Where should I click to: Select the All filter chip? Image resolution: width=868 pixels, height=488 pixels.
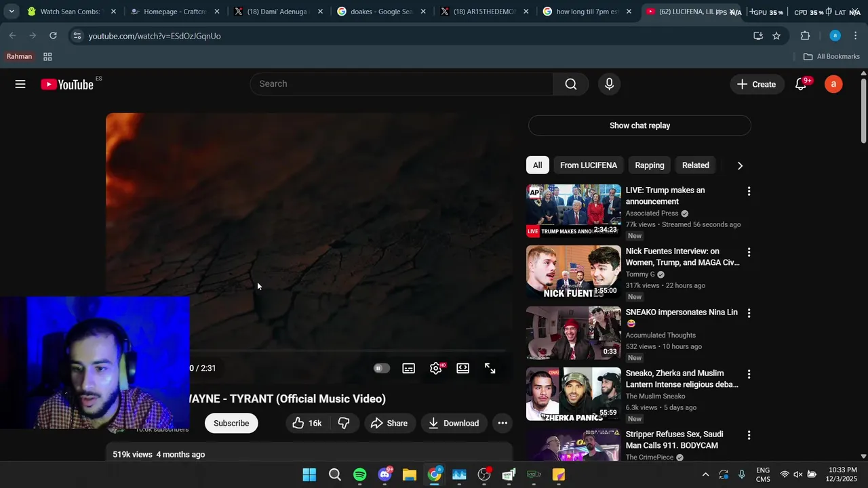point(537,165)
